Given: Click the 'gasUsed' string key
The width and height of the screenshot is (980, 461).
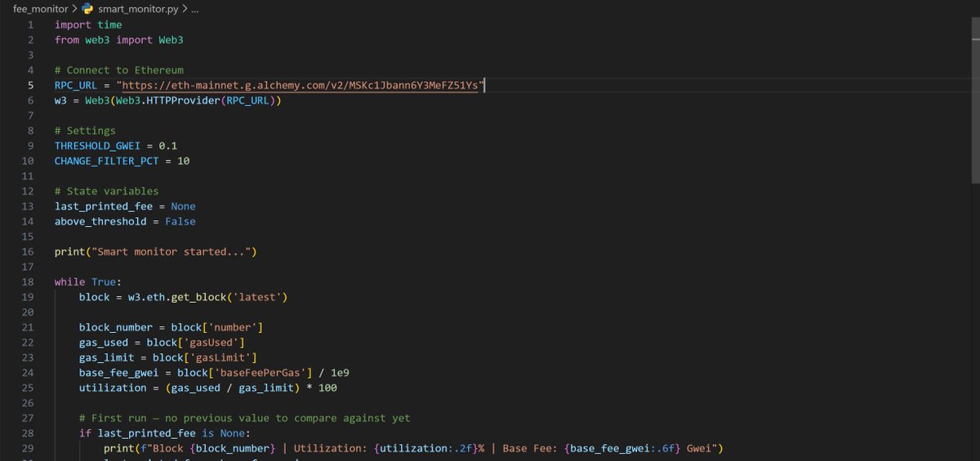Looking at the screenshot, I should tap(210, 342).
